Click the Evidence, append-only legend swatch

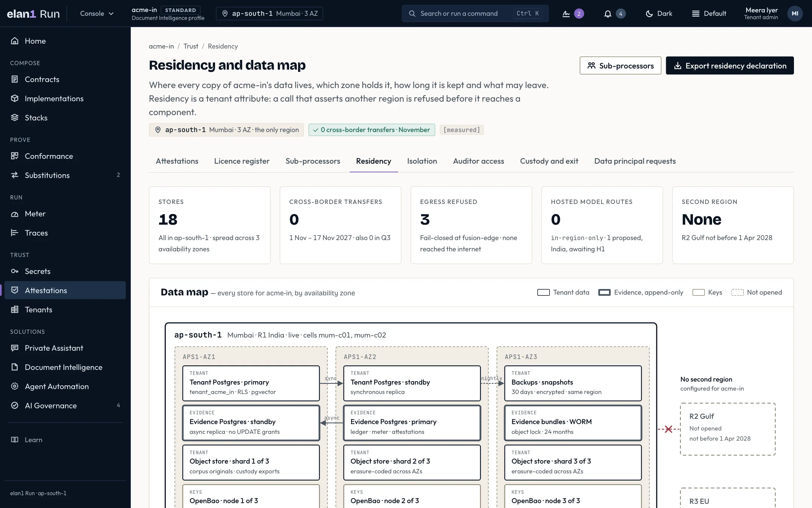(604, 292)
